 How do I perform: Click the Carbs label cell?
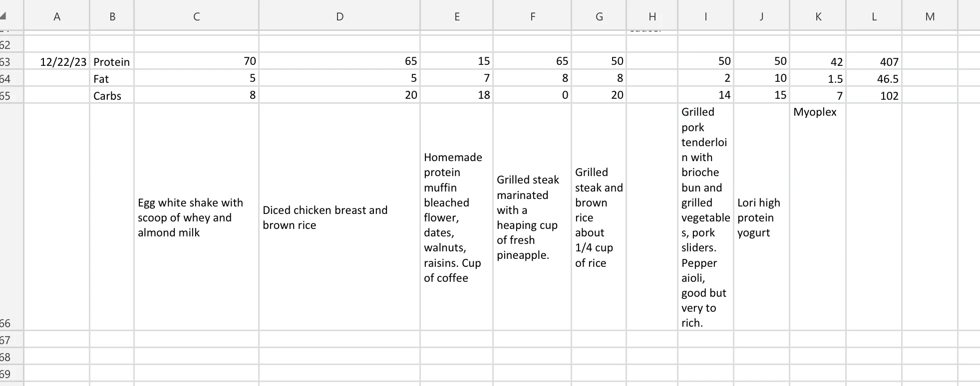tap(112, 96)
